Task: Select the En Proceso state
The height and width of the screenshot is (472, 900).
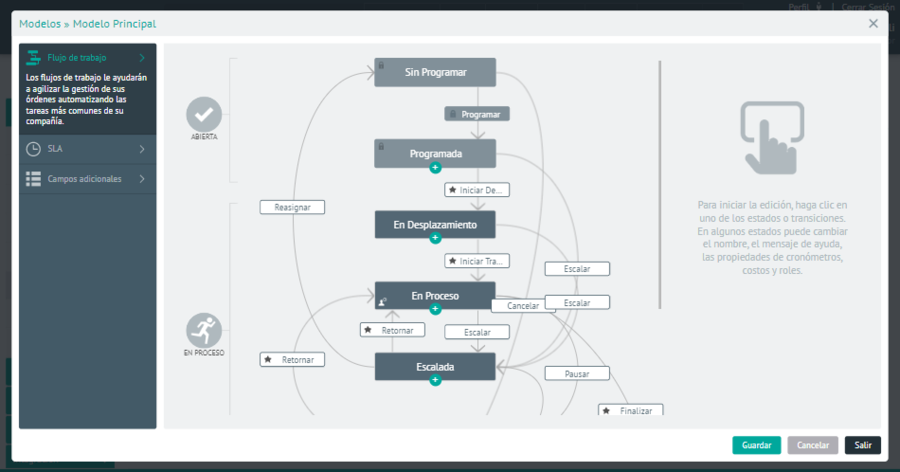Action: point(435,296)
